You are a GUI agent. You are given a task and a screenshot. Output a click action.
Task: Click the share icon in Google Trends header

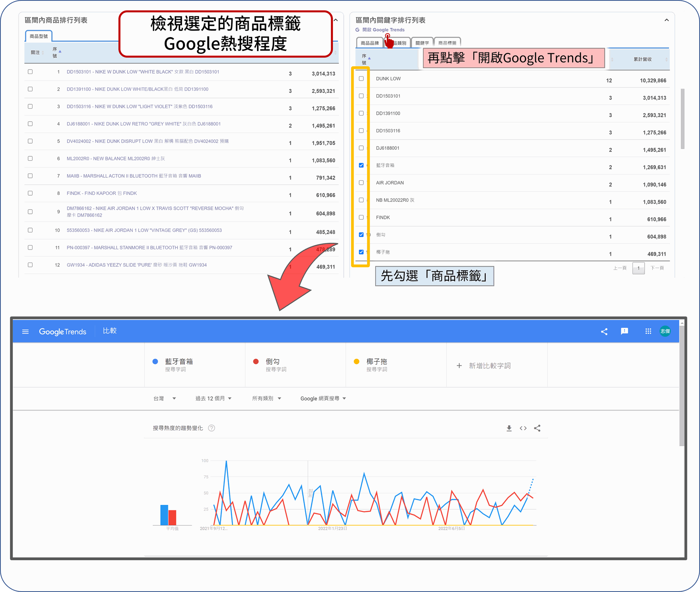(x=604, y=332)
